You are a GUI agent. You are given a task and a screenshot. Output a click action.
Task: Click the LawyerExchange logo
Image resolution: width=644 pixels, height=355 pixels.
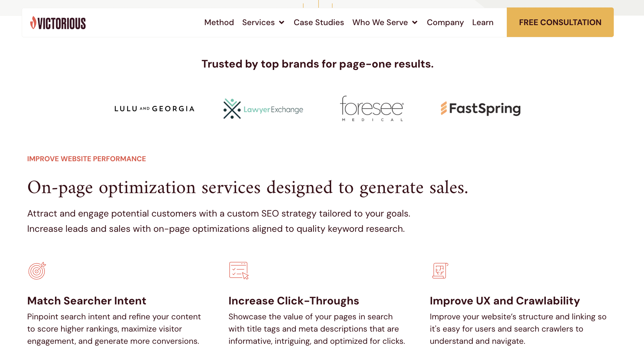pos(263,109)
